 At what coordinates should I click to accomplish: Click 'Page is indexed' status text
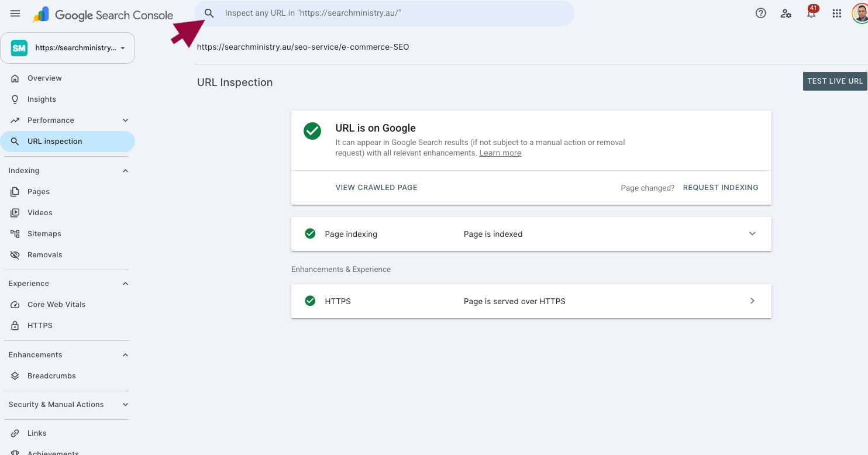[x=493, y=234]
